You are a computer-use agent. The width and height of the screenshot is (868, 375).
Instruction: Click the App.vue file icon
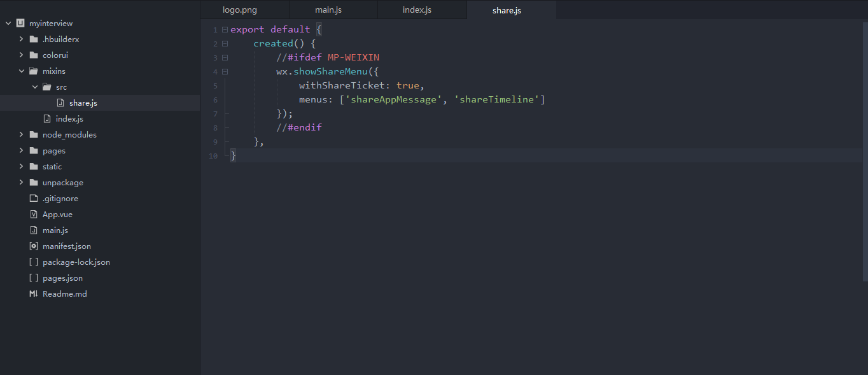point(34,214)
